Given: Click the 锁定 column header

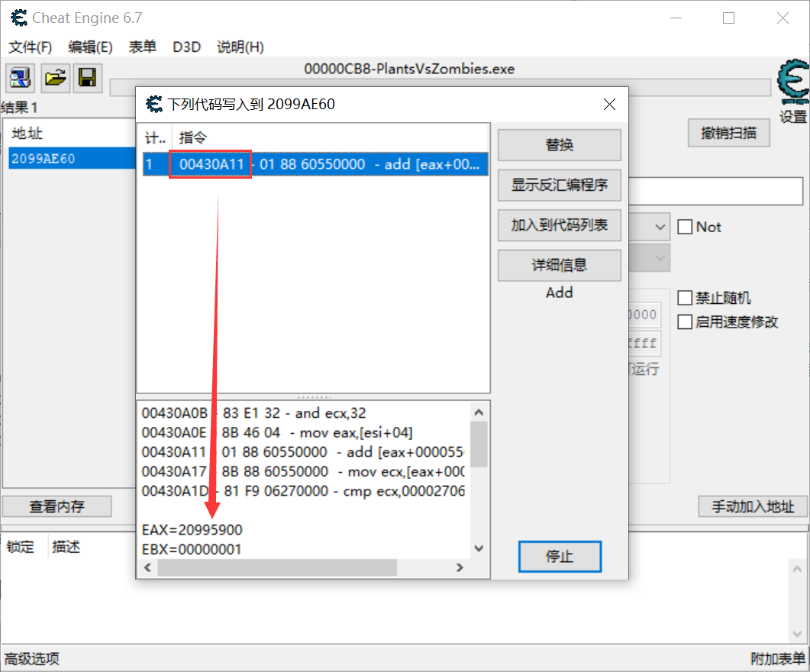Looking at the screenshot, I should click(x=21, y=547).
